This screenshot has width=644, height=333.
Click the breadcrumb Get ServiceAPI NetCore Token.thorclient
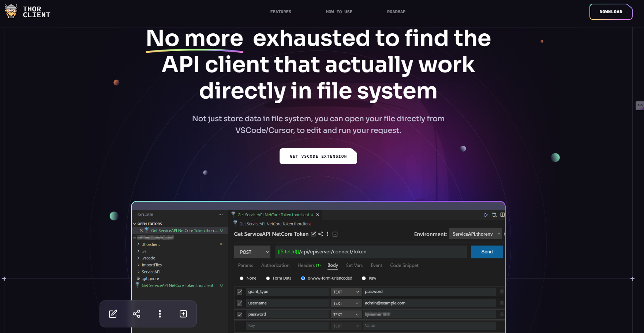[x=275, y=224]
